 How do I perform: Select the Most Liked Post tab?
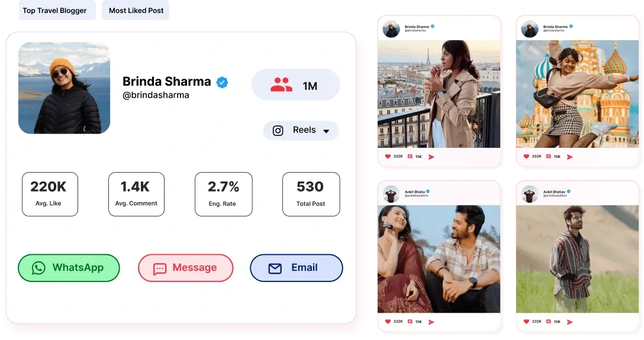tap(136, 10)
